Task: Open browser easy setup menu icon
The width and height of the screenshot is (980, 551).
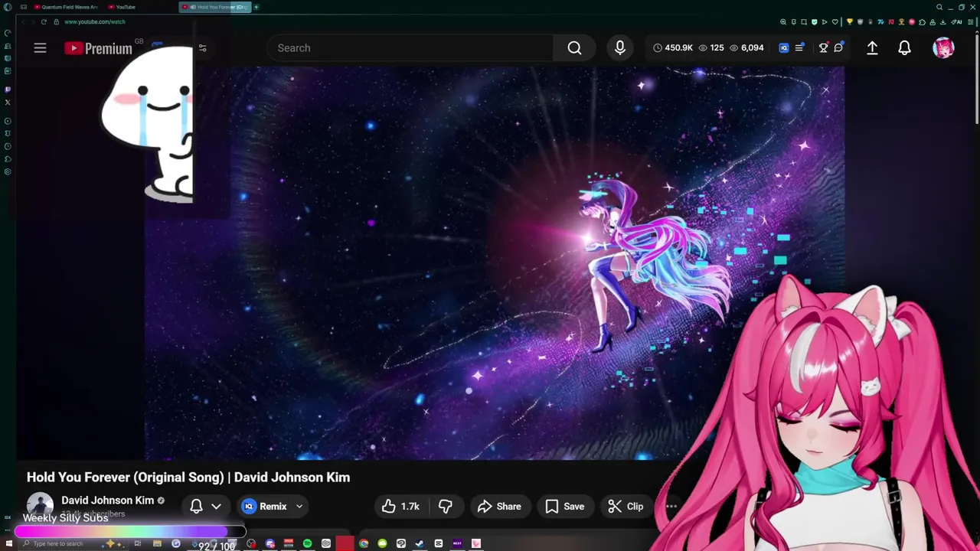Action: point(970,22)
